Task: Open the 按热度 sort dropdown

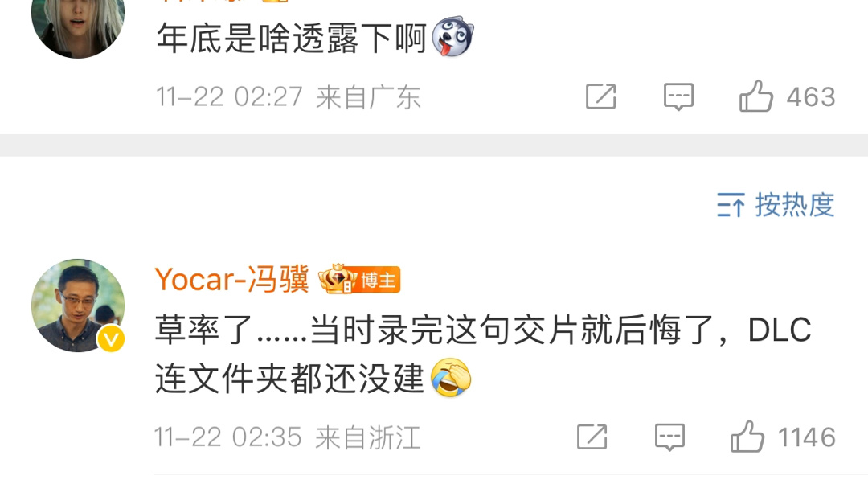Action: [x=776, y=205]
